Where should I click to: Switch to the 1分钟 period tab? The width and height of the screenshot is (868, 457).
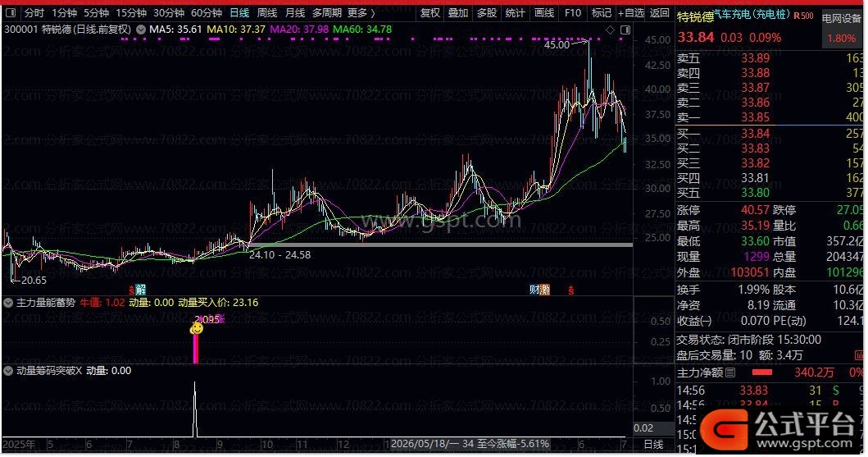pos(64,13)
